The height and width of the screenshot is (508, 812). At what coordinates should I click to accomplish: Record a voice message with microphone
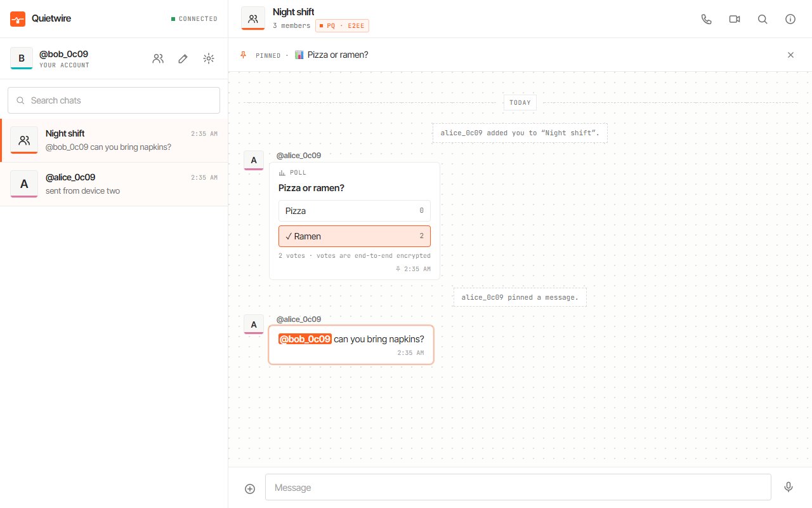pos(789,487)
